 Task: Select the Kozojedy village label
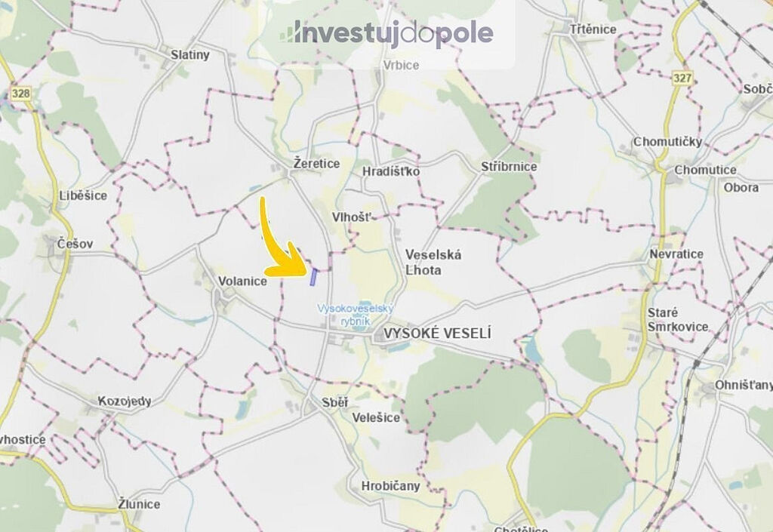click(125, 401)
